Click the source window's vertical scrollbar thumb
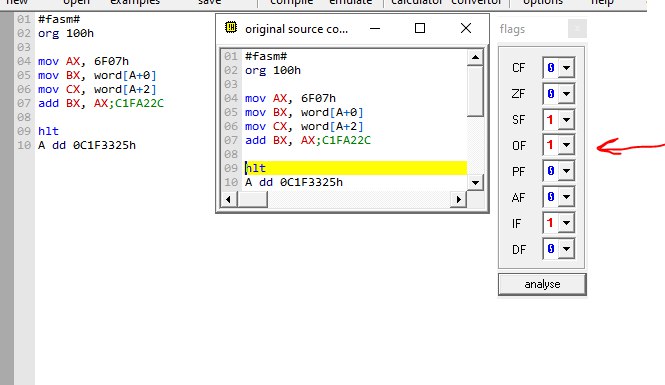665x385 pixels. click(x=475, y=90)
